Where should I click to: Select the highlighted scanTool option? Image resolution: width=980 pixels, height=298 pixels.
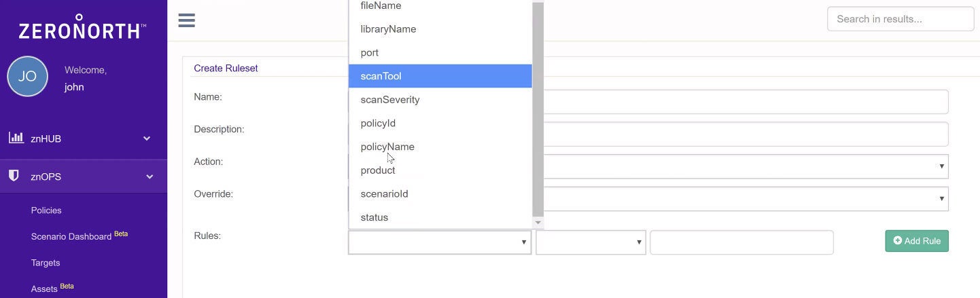click(x=440, y=76)
